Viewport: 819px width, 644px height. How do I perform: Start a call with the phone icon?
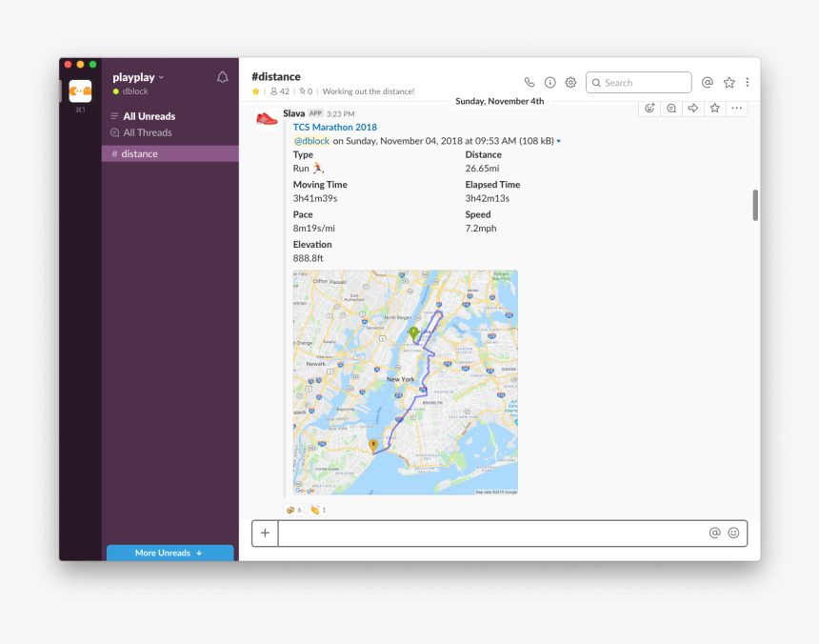529,83
